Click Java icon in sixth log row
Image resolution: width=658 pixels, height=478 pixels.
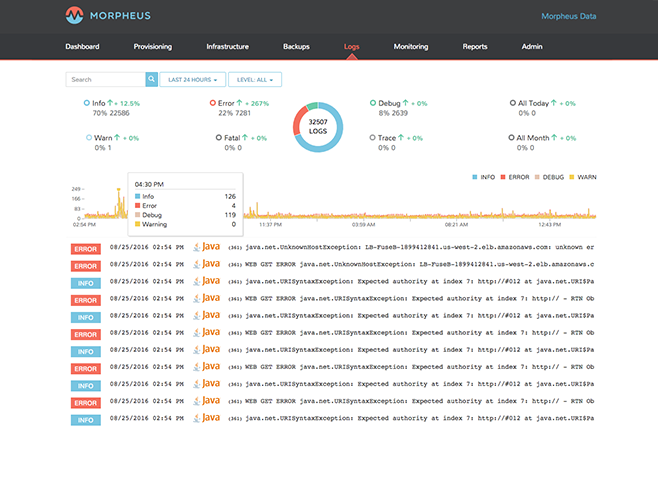(x=206, y=332)
